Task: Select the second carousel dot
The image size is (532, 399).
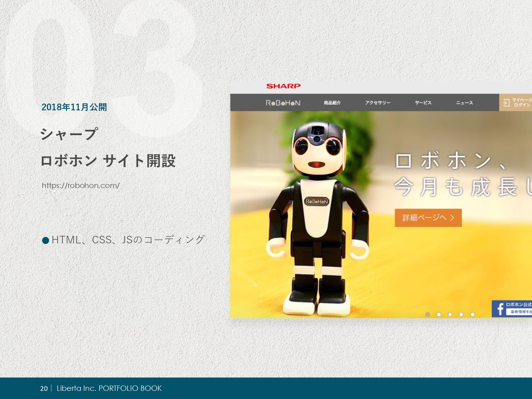Action: (x=440, y=314)
